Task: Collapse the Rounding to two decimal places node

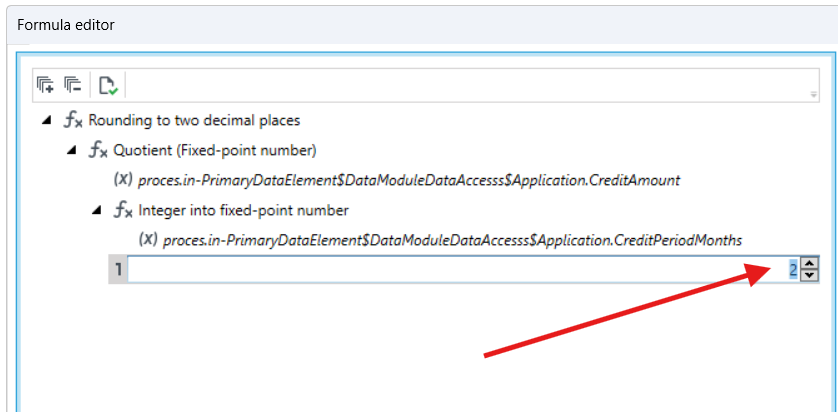Action: point(46,120)
